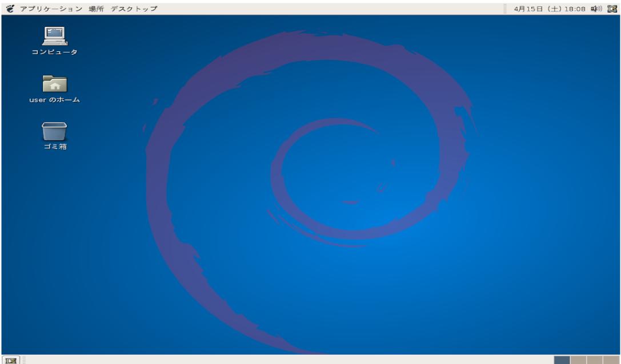The width and height of the screenshot is (621, 364).
Task: Switch to the second workspace in switcher
Action: [578, 359]
